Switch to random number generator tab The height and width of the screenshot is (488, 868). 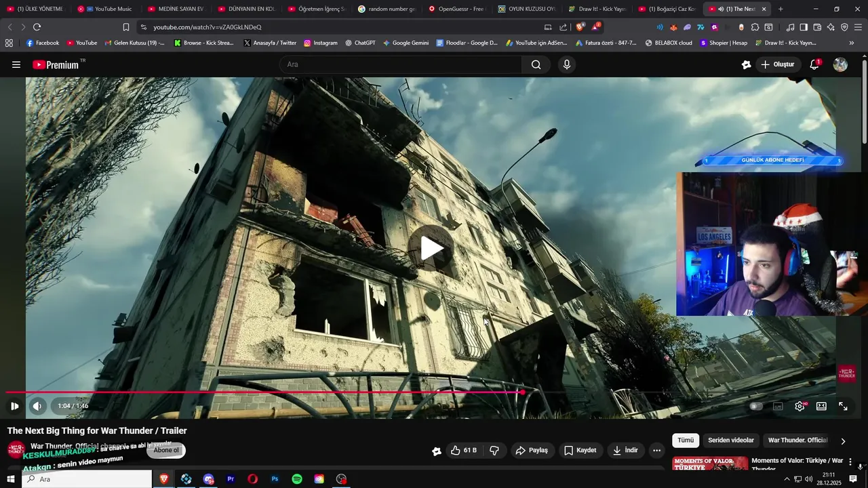pos(387,9)
